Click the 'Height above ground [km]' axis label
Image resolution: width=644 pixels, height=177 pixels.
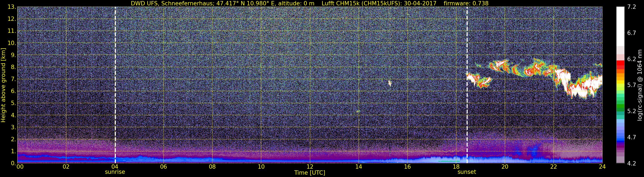[3, 85]
